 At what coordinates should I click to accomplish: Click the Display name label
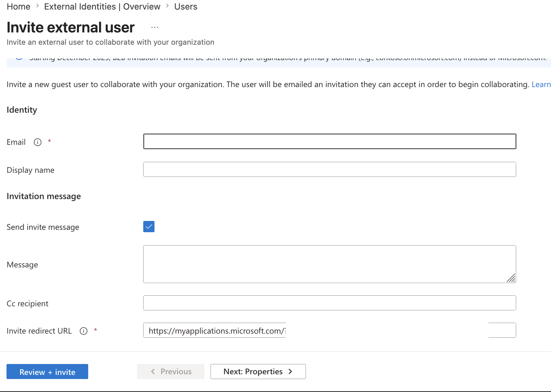[x=30, y=170]
